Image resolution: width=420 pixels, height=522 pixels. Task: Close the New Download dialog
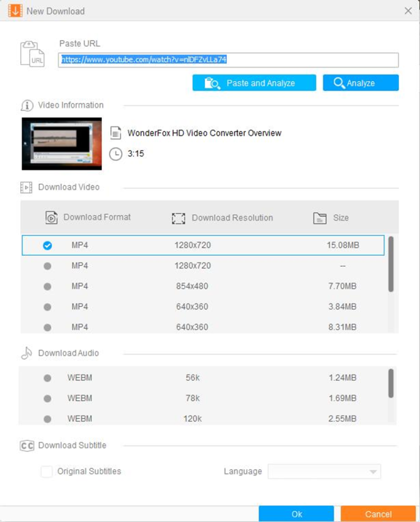click(408, 11)
